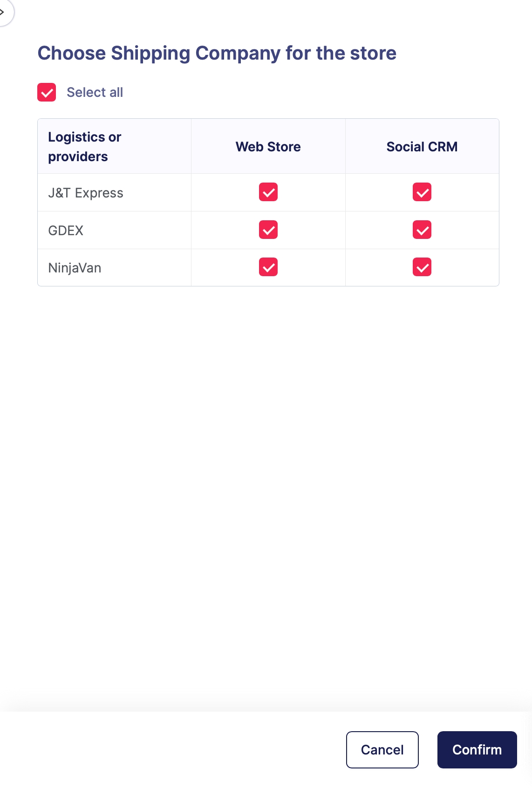Click the footer bar beside Cancel
This screenshot has height=788, width=532.
coord(186,749)
